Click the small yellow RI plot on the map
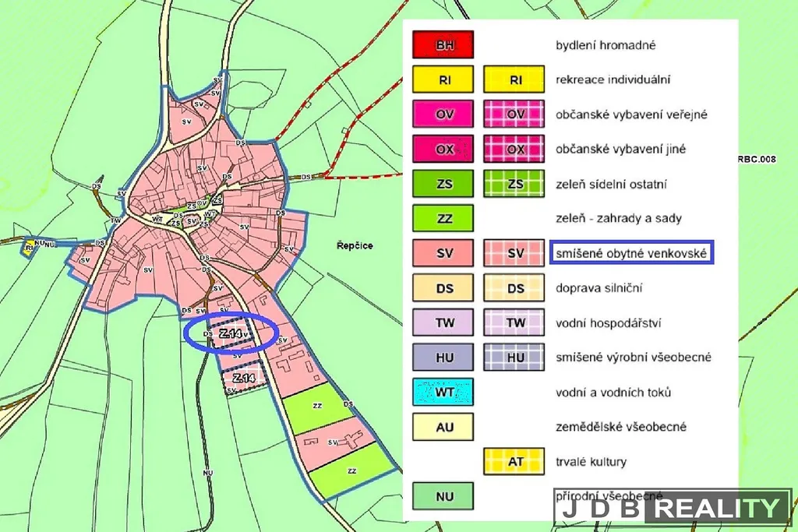Screen dimensions: 798x532 [30, 248]
